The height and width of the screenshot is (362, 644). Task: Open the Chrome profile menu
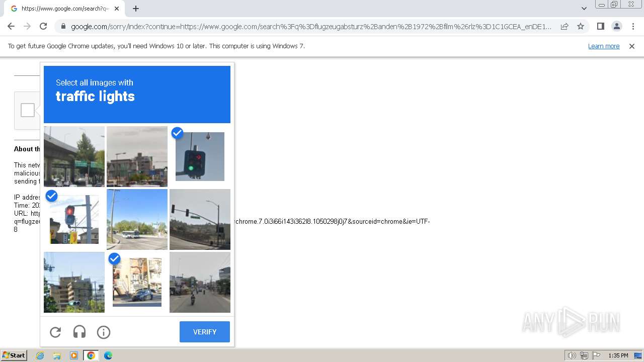pyautogui.click(x=617, y=26)
